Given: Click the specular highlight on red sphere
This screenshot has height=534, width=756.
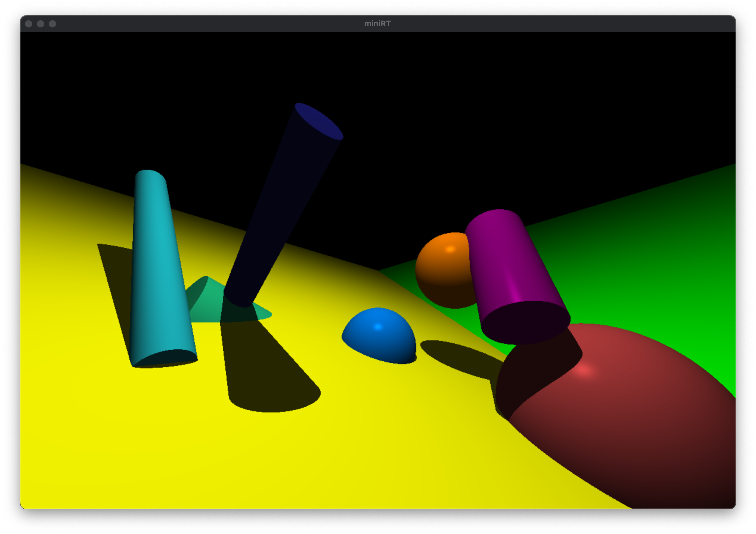Looking at the screenshot, I should [584, 370].
